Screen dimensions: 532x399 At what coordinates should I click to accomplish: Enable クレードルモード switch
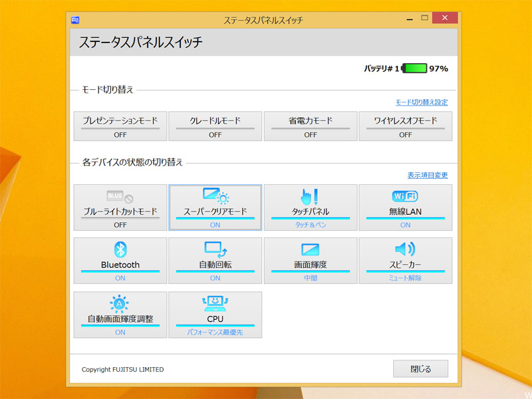pos(215,126)
